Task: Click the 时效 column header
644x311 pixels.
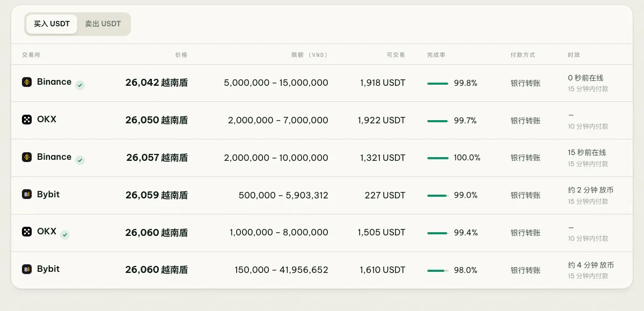Action: pos(574,55)
